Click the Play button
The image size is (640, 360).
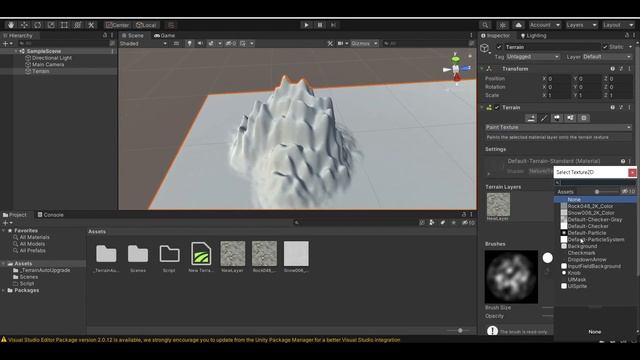(x=306, y=25)
